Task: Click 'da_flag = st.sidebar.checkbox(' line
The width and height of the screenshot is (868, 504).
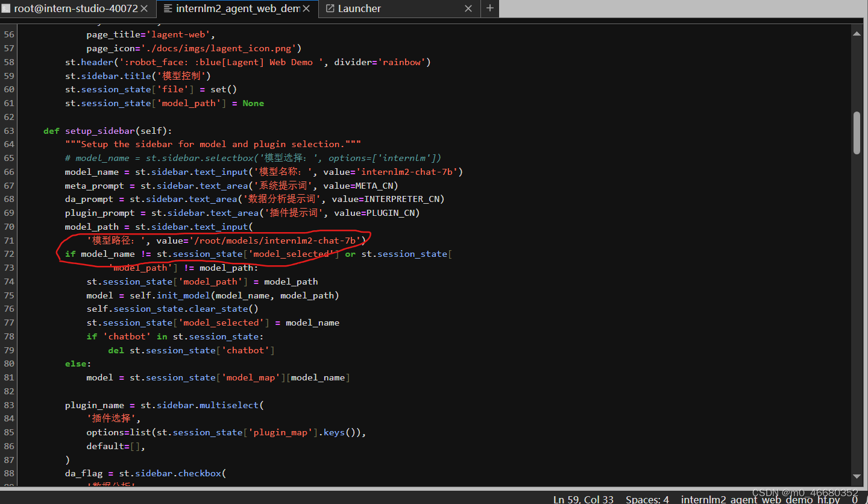Action: [145, 473]
